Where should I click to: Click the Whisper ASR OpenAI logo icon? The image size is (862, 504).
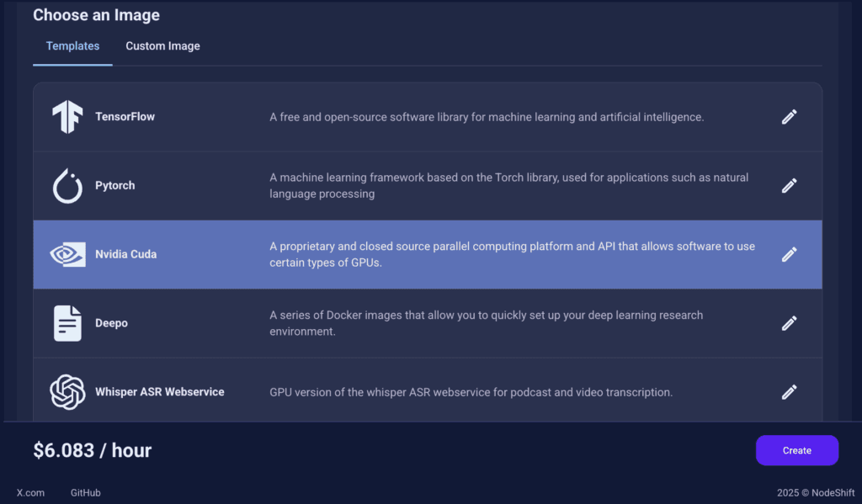click(x=67, y=392)
